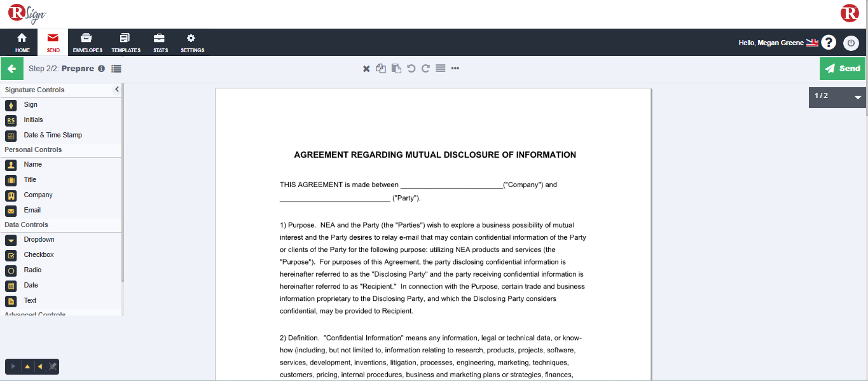Select the Radio data control
This screenshot has height=381, width=868.
[x=32, y=270]
